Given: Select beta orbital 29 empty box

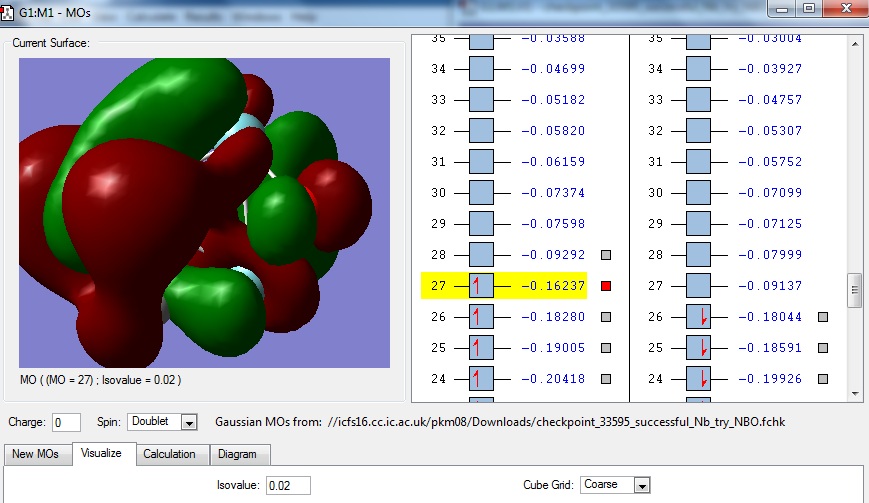Looking at the screenshot, I should 698,224.
